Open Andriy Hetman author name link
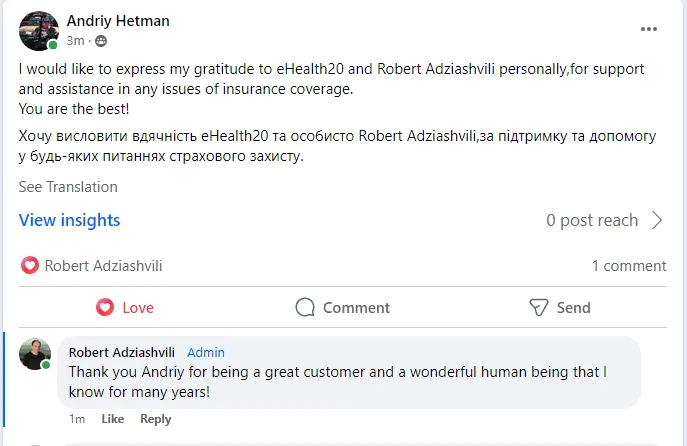 [118, 20]
